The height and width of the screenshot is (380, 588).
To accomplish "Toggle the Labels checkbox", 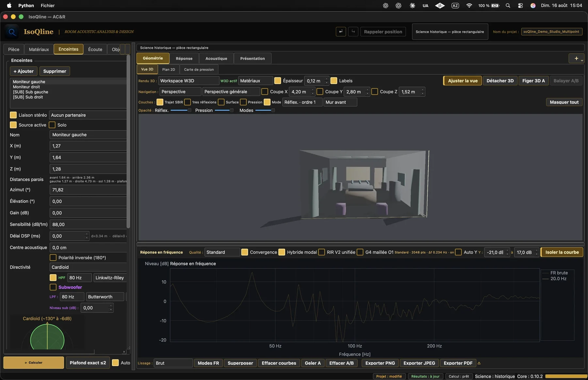I will point(334,81).
